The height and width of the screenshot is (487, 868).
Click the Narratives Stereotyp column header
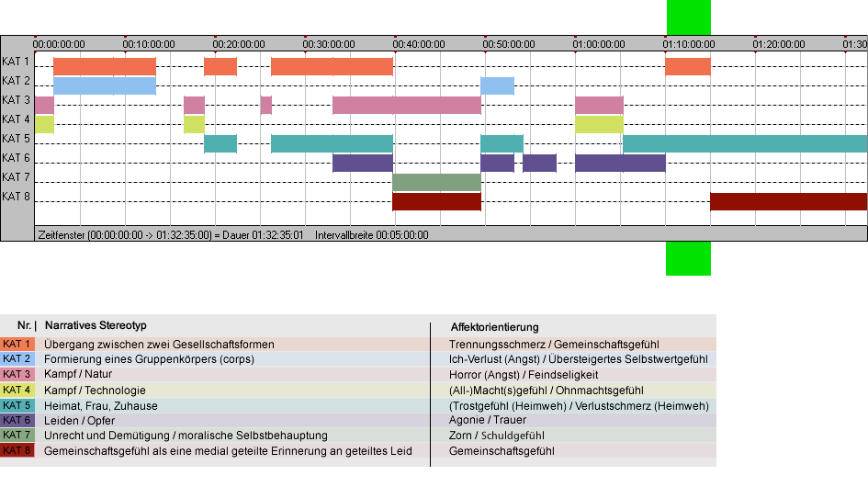[x=96, y=325]
